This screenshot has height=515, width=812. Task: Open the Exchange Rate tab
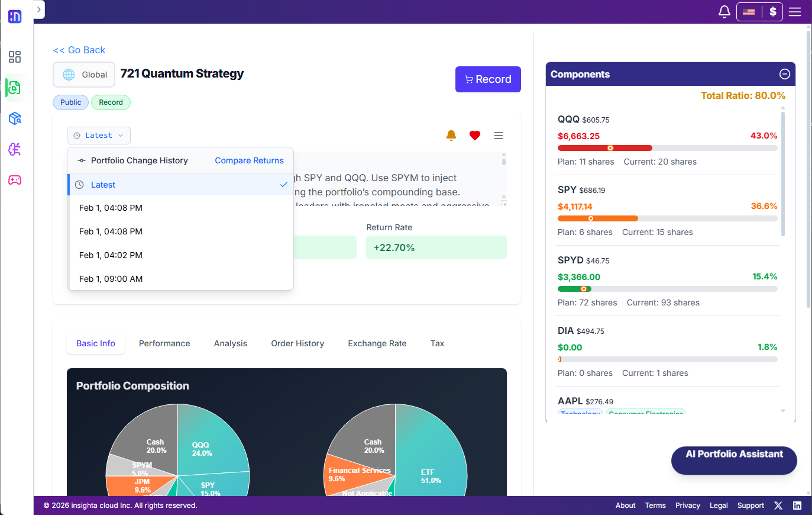coord(377,343)
